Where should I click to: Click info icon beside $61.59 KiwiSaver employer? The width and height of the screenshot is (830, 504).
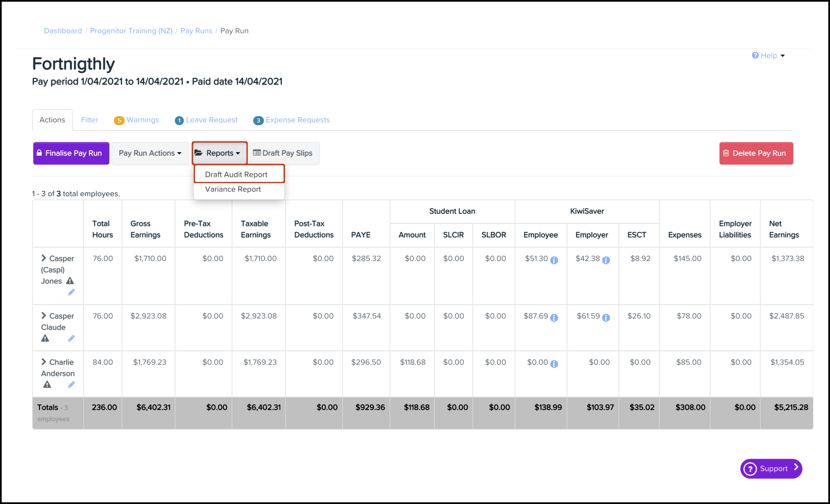click(x=606, y=318)
